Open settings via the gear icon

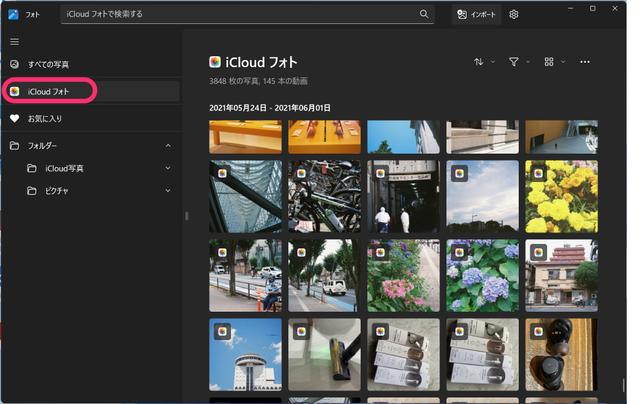coord(514,14)
